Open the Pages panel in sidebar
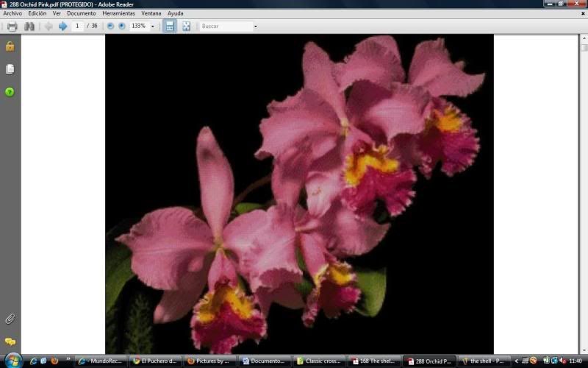Image resolution: width=588 pixels, height=368 pixels. click(10, 69)
